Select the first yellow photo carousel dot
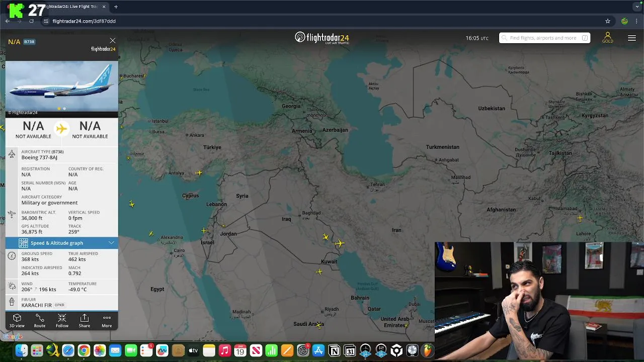Image resolution: width=644 pixels, height=362 pixels. pos(59,109)
